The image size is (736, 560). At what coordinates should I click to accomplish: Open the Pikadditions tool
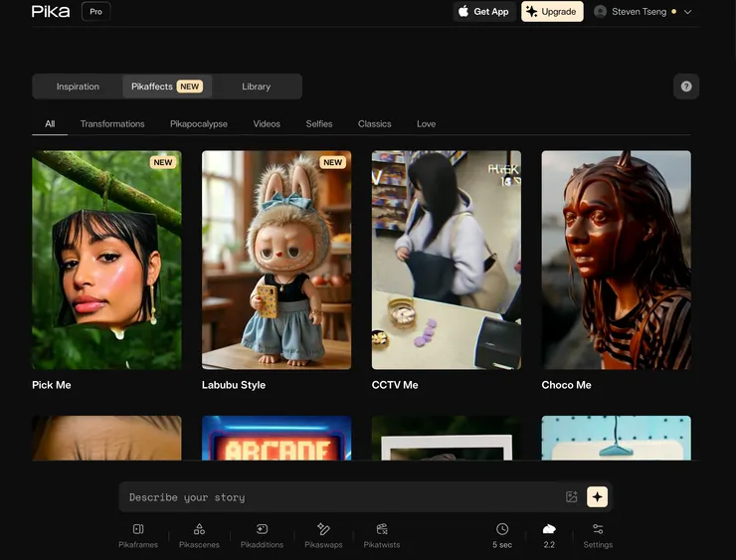pos(262,535)
